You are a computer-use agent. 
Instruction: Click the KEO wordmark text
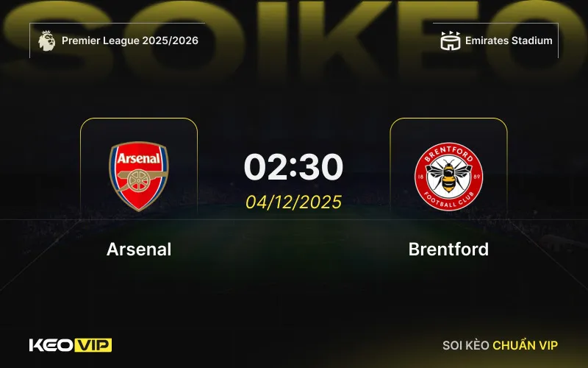click(x=51, y=345)
